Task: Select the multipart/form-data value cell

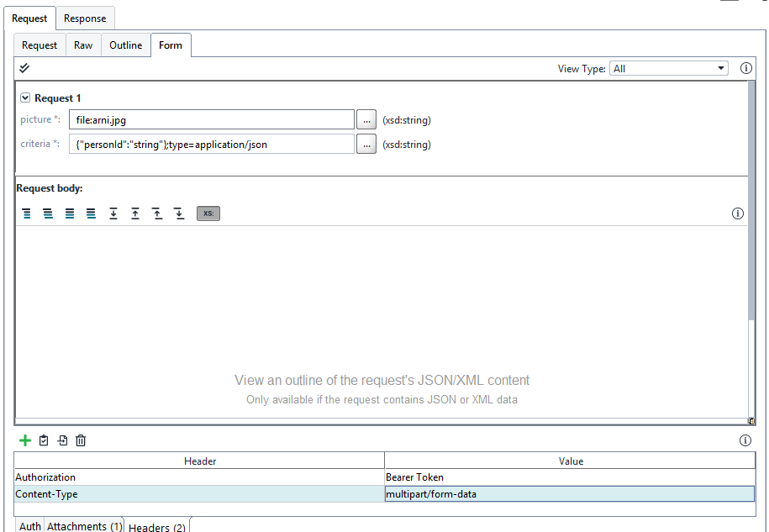Action: tap(571, 494)
